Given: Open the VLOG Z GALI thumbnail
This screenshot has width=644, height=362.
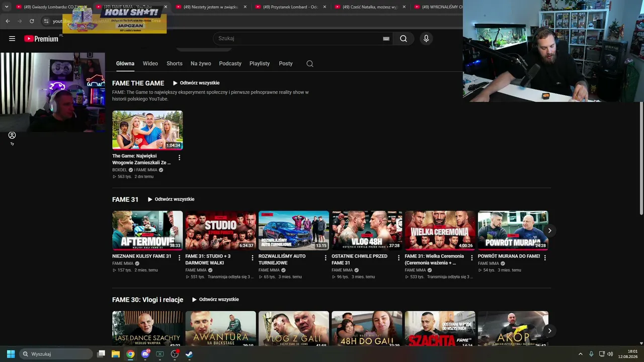Looking at the screenshot, I should [294, 329].
